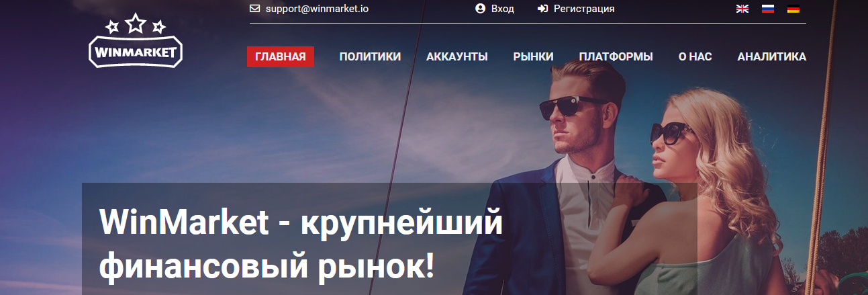
Task: Click the envelope icon beside support email
Action: pyautogui.click(x=254, y=9)
